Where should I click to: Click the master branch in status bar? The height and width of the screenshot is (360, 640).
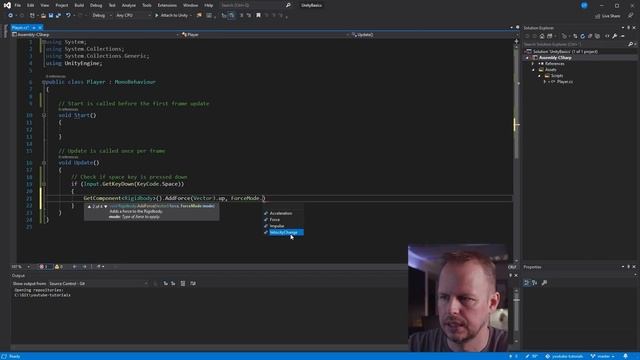point(602,356)
